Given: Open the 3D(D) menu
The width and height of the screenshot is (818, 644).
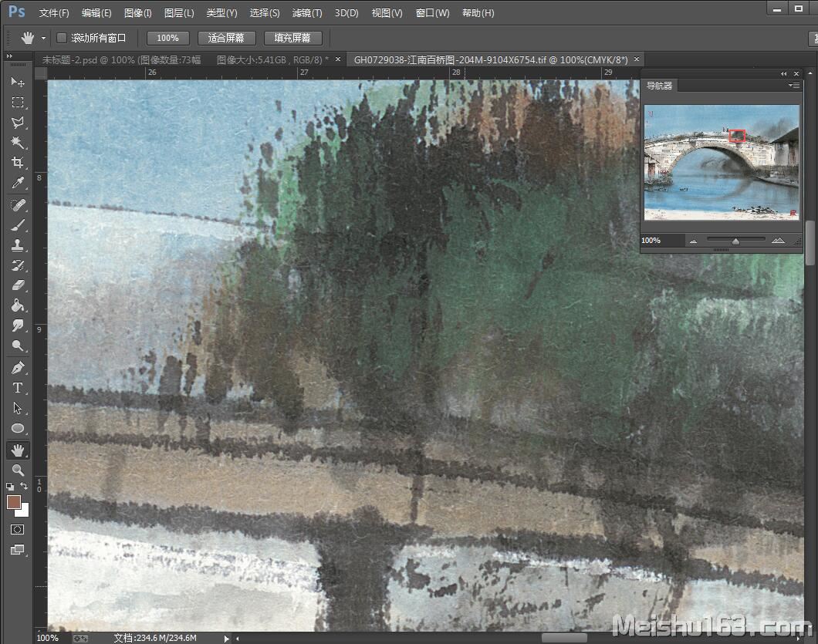Looking at the screenshot, I should click(x=346, y=12).
